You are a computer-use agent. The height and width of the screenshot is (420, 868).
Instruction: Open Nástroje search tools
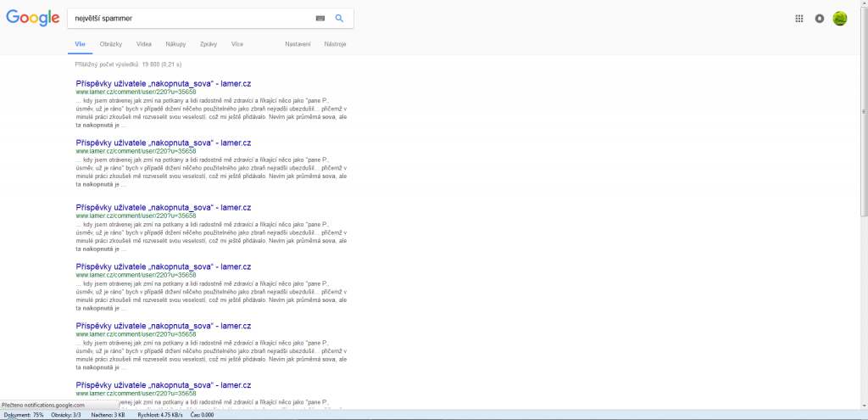coord(336,44)
